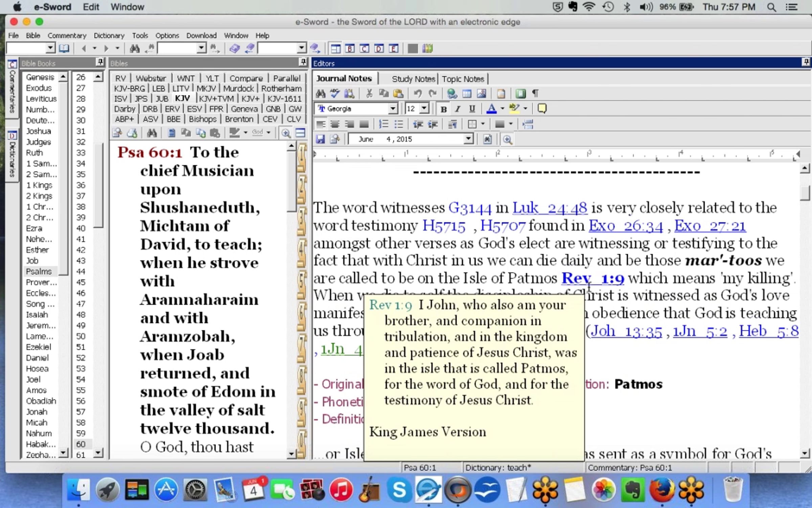
Task: Click the insert picture icon in editor
Action: (481, 93)
